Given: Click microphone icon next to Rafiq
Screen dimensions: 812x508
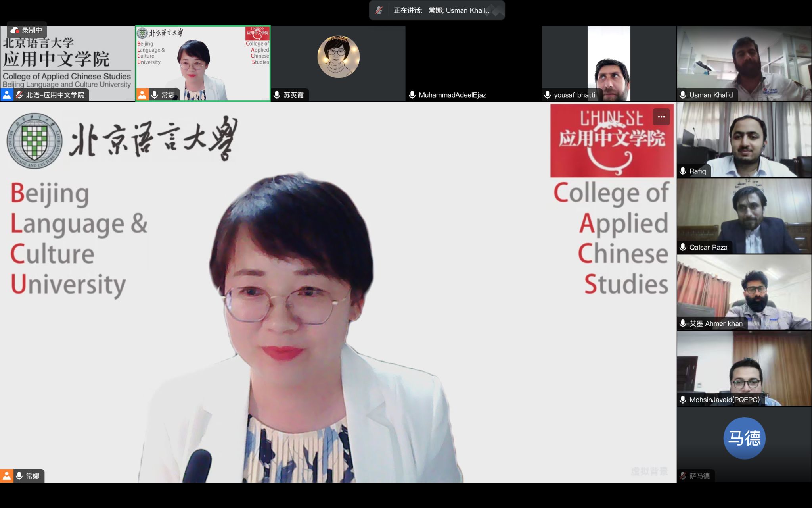Looking at the screenshot, I should point(683,171).
